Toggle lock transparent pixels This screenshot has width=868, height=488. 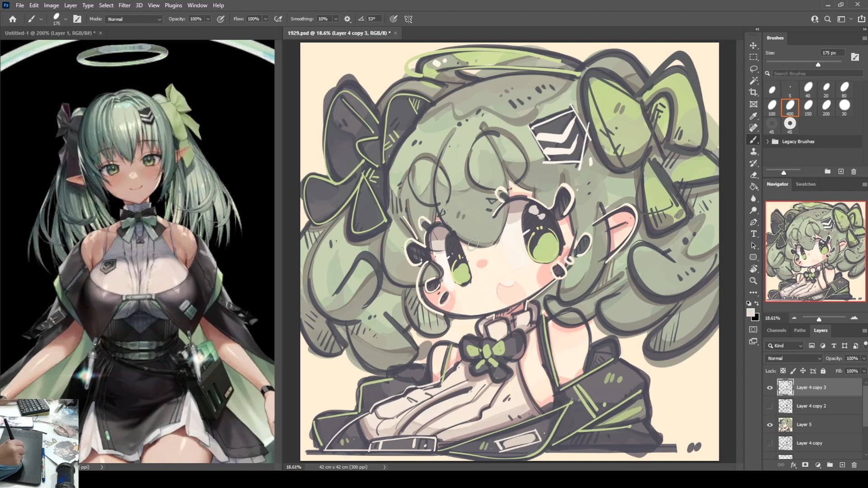click(x=783, y=371)
